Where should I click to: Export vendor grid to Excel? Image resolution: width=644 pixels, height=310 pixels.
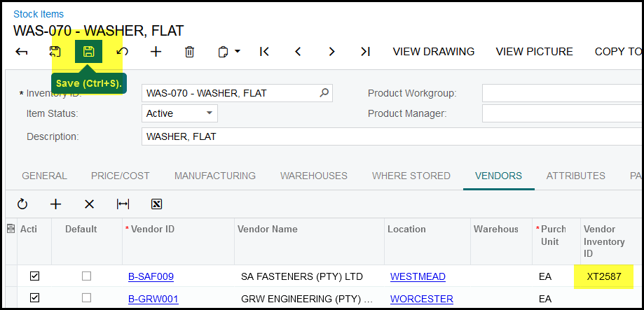coord(157,204)
